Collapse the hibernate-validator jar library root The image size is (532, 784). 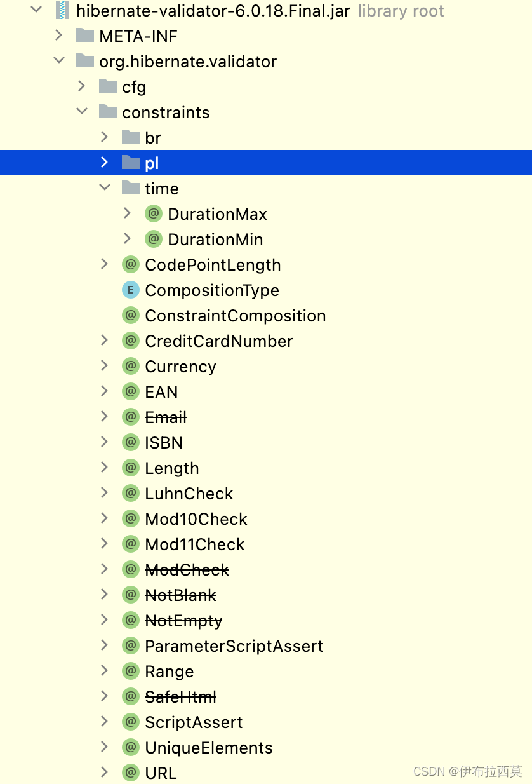(x=36, y=10)
